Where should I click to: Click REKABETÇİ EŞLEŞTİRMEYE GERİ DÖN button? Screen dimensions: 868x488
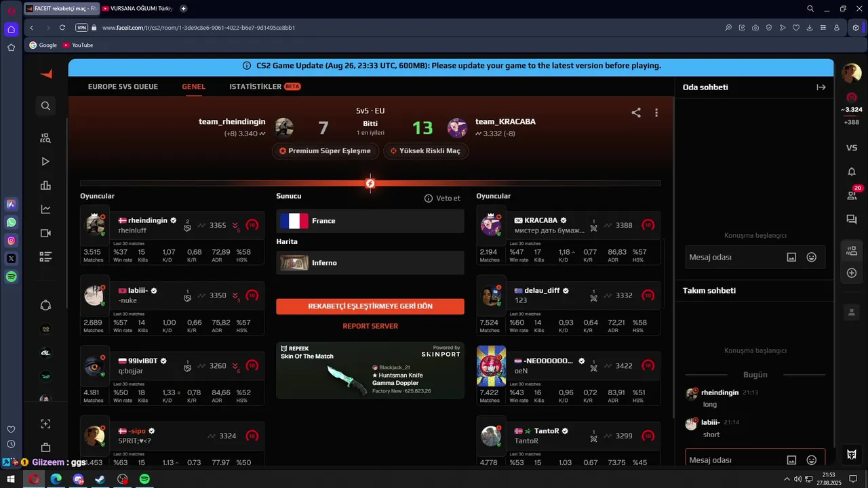click(x=370, y=306)
